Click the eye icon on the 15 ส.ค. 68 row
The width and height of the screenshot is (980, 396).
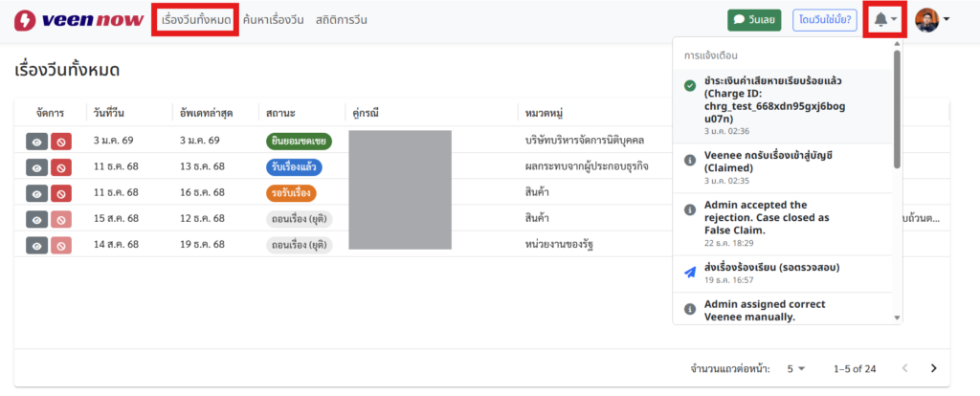[x=36, y=219]
